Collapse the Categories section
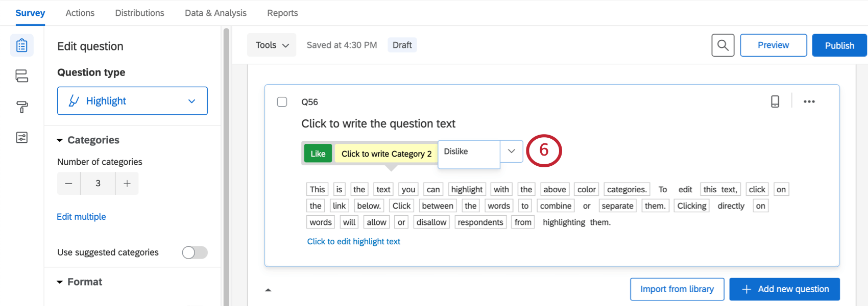Screen dimensions: 868x306 60,140
